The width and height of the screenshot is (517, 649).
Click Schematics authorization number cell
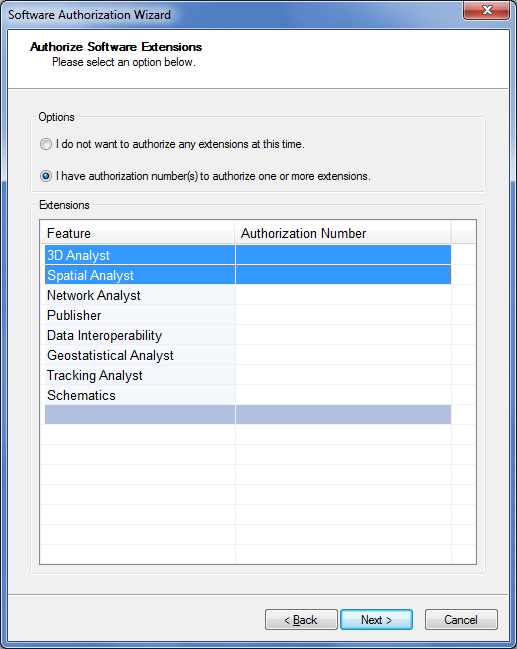(343, 395)
